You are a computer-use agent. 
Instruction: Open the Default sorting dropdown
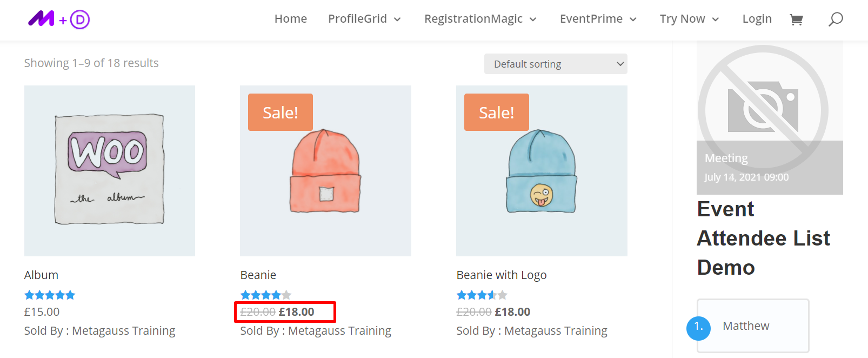556,64
